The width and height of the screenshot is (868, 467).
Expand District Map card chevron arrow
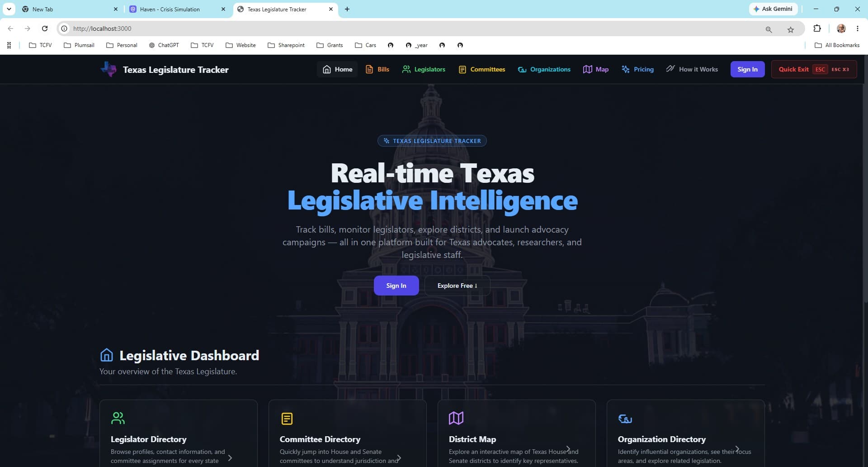568,449
